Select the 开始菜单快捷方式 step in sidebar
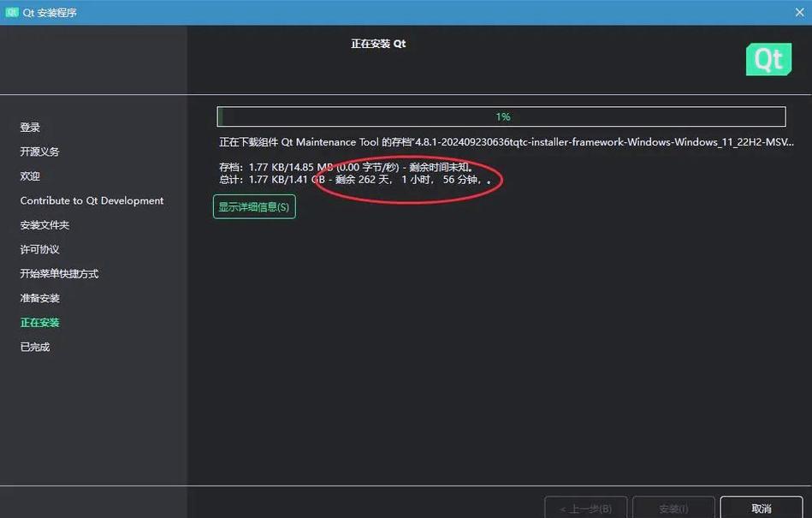Viewport: 812px width, 518px height. pos(59,273)
